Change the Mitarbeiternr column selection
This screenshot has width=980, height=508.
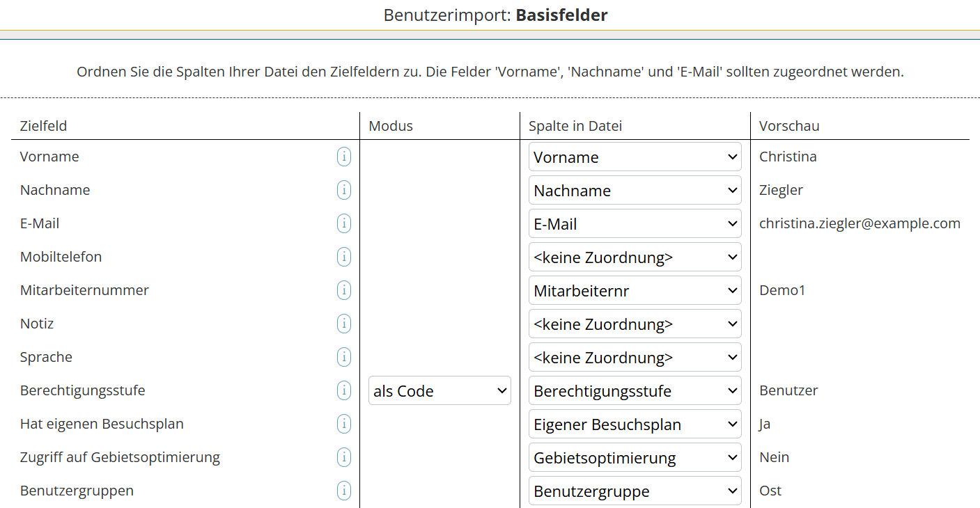[635, 291]
